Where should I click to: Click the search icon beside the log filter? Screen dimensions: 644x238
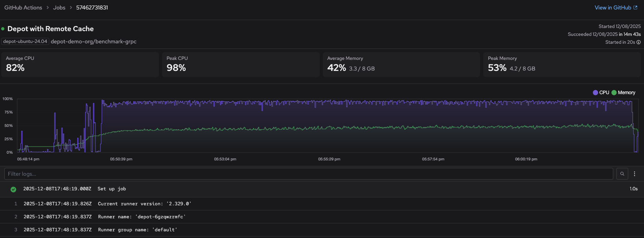point(622,174)
